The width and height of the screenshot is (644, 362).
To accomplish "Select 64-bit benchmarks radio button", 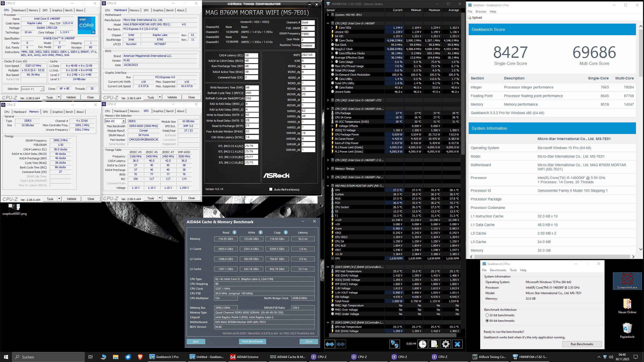I will [x=487, y=321].
